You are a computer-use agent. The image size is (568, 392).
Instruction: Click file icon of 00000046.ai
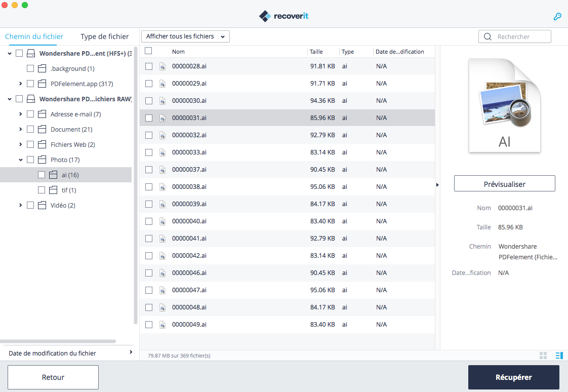click(x=163, y=273)
